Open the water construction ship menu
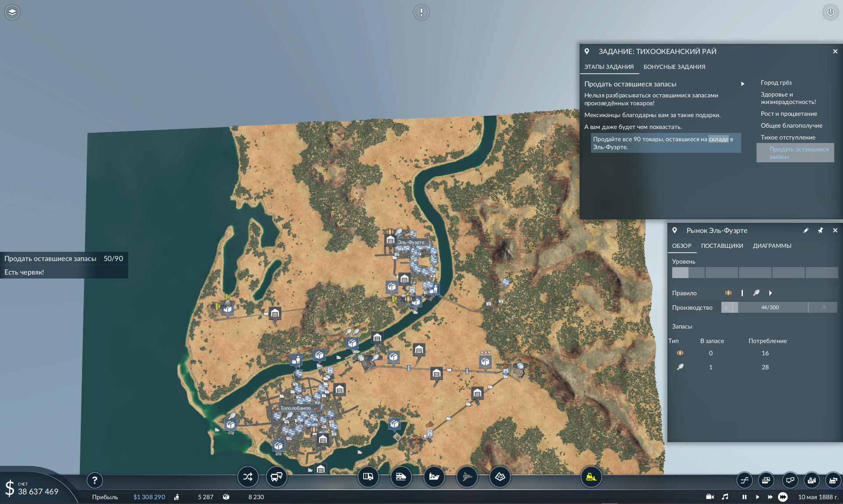 (434, 477)
